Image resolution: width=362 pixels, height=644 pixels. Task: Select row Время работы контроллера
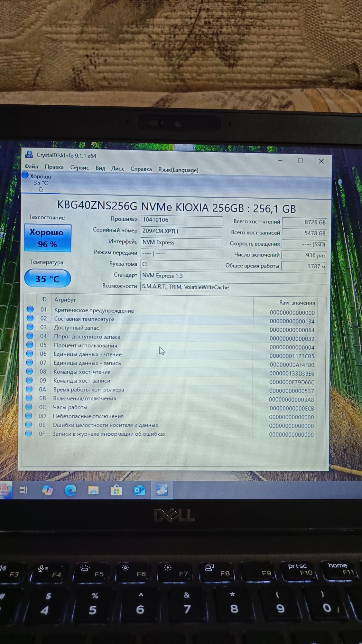171,390
